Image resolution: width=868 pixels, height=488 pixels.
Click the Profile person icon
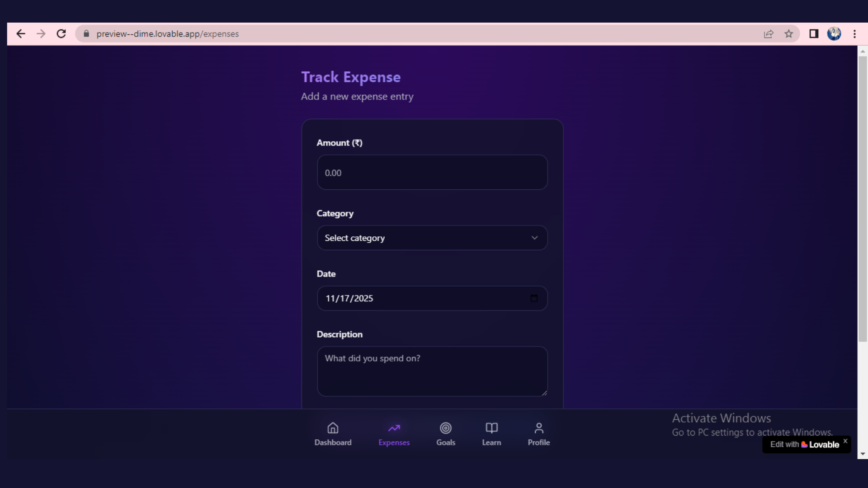[x=538, y=428]
